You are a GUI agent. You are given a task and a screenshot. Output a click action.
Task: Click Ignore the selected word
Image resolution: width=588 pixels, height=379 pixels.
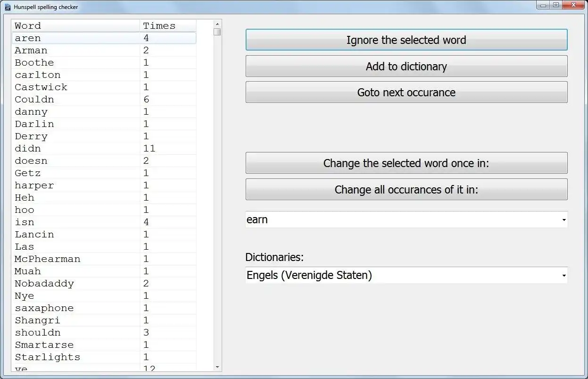(x=406, y=40)
